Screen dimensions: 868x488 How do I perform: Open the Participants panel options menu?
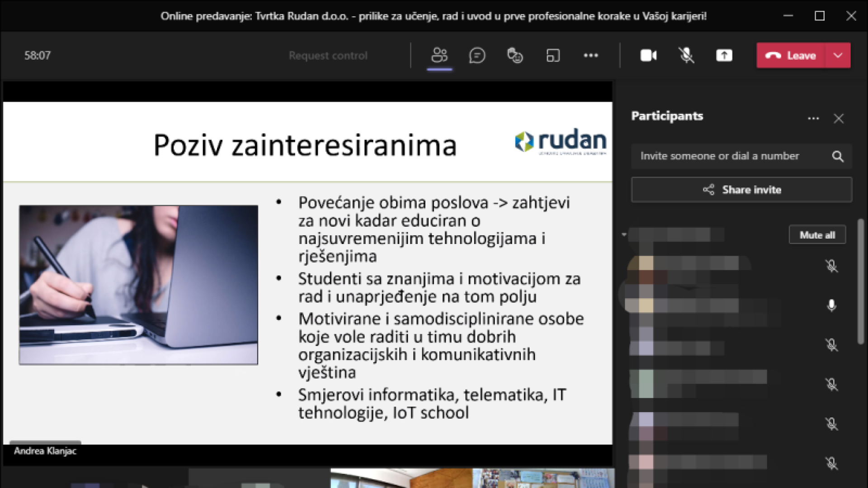pyautogui.click(x=813, y=118)
